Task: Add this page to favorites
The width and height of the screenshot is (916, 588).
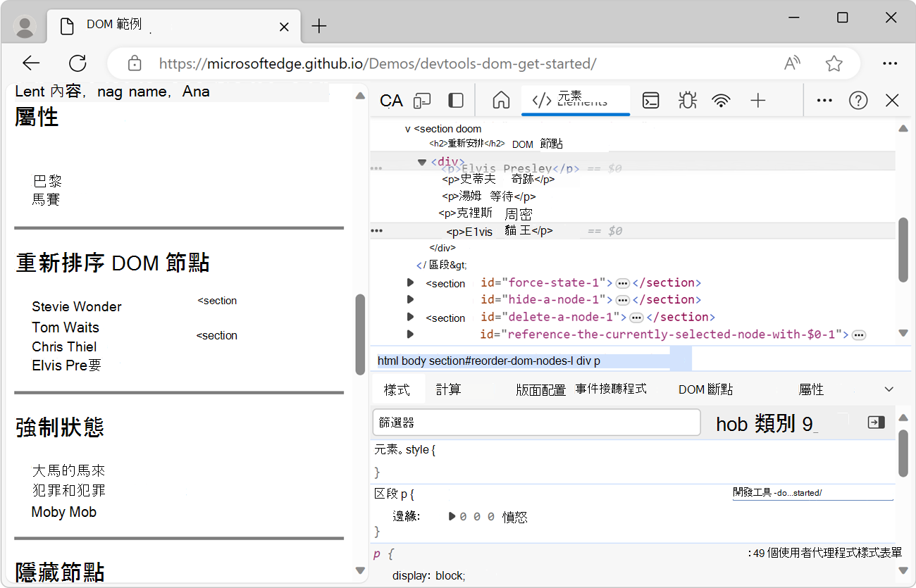Action: click(834, 63)
